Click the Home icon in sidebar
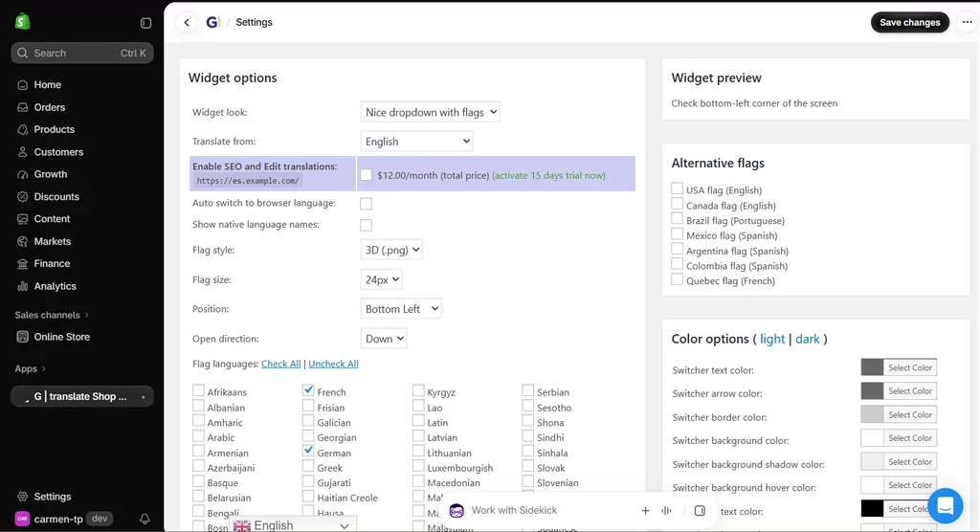980x532 pixels. tap(23, 85)
